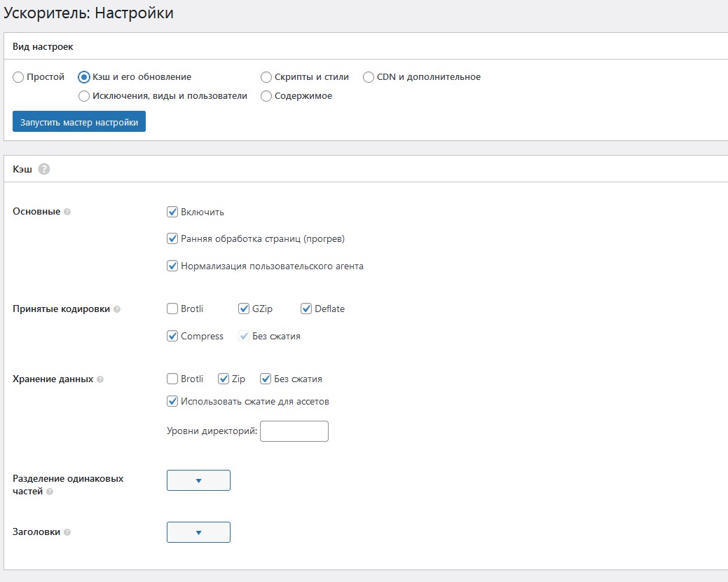Click the help icon next to Кэш heading

[x=44, y=169]
